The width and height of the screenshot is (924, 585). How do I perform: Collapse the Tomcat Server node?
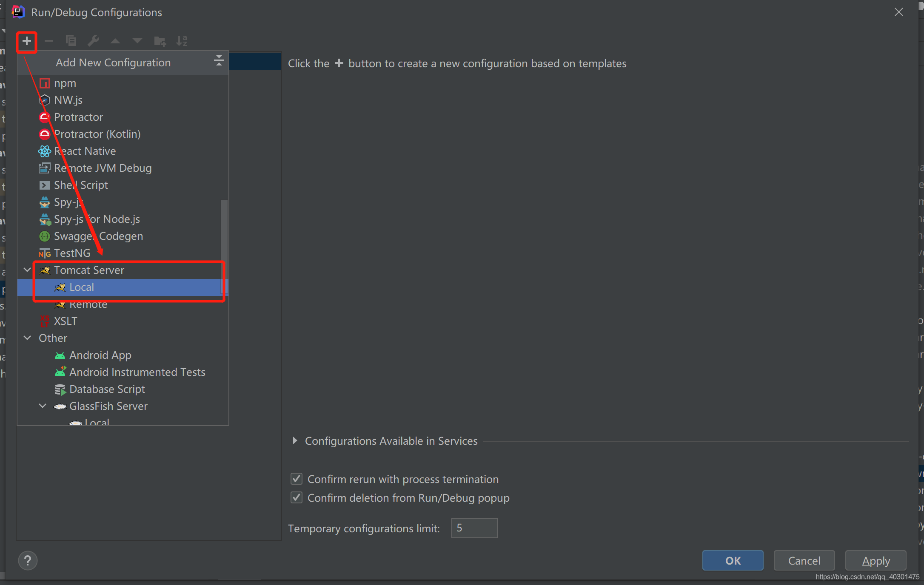coord(27,270)
